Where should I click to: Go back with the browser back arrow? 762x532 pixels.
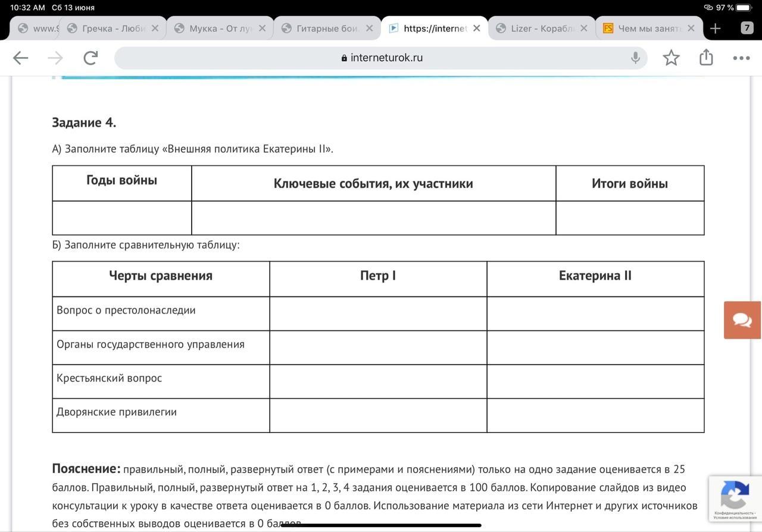[20, 58]
